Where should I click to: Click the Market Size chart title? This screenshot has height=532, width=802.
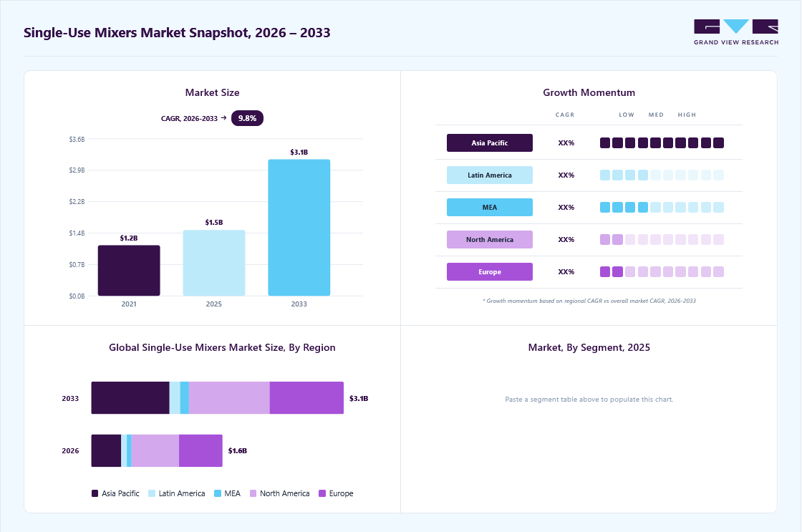(x=212, y=92)
